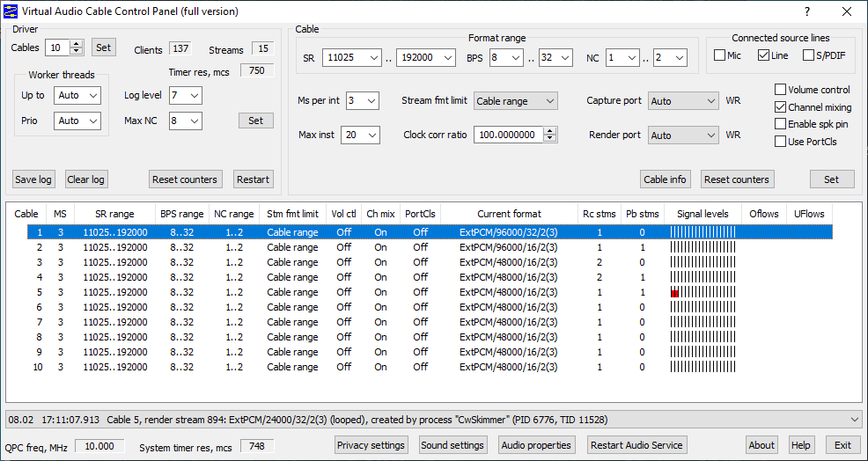
Task: Open the Capture port dropdown
Action: pos(683,100)
